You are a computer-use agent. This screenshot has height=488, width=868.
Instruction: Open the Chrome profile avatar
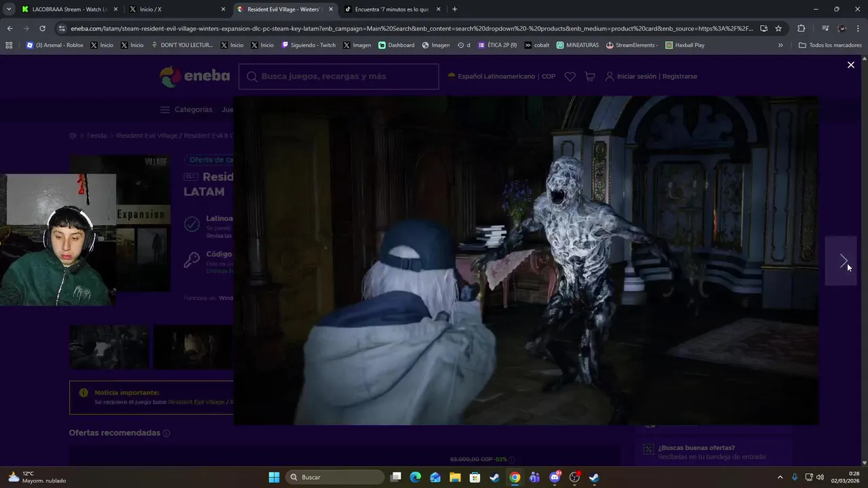[x=842, y=28]
